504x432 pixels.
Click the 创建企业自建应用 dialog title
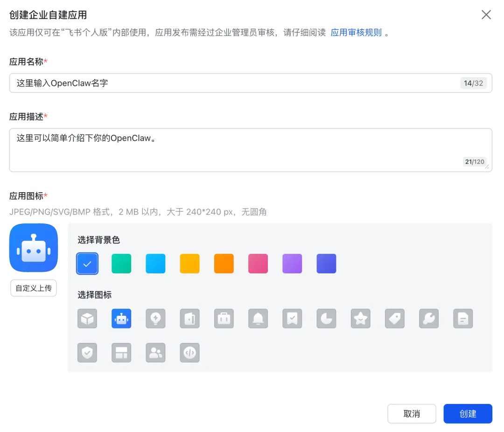pyautogui.click(x=48, y=15)
